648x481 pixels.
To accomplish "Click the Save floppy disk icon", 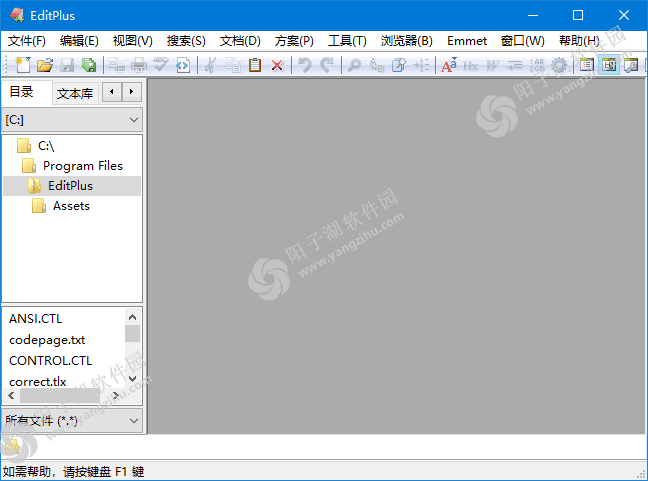I will (x=67, y=65).
